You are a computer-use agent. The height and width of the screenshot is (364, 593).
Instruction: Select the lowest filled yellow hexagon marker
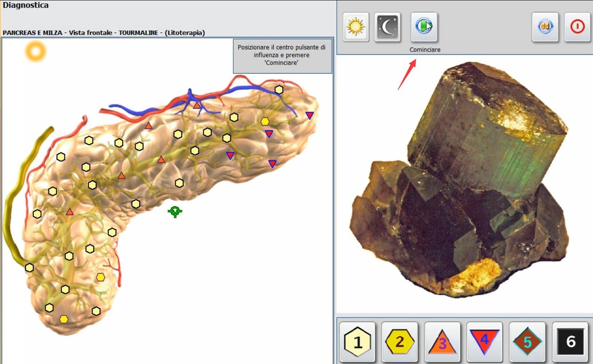pyautogui.click(x=64, y=319)
